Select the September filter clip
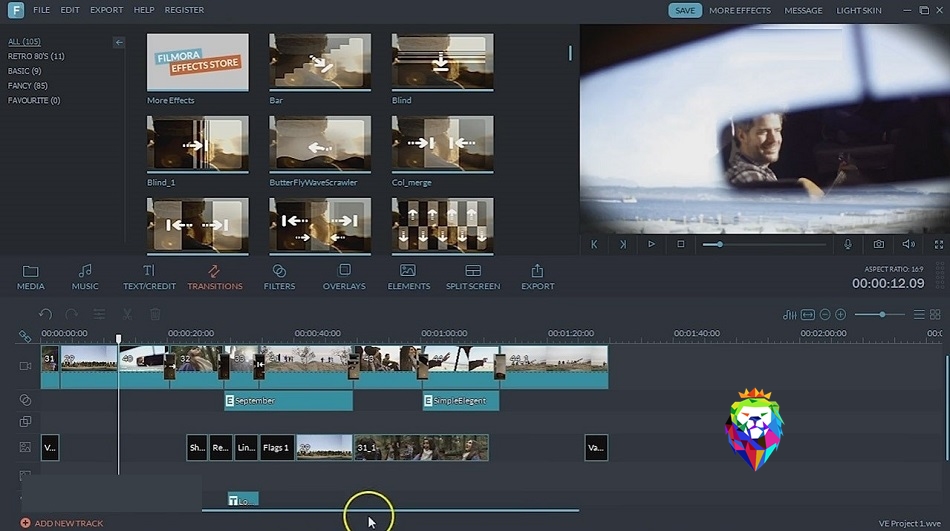Viewport: 950px width, 531px height. 288,401
